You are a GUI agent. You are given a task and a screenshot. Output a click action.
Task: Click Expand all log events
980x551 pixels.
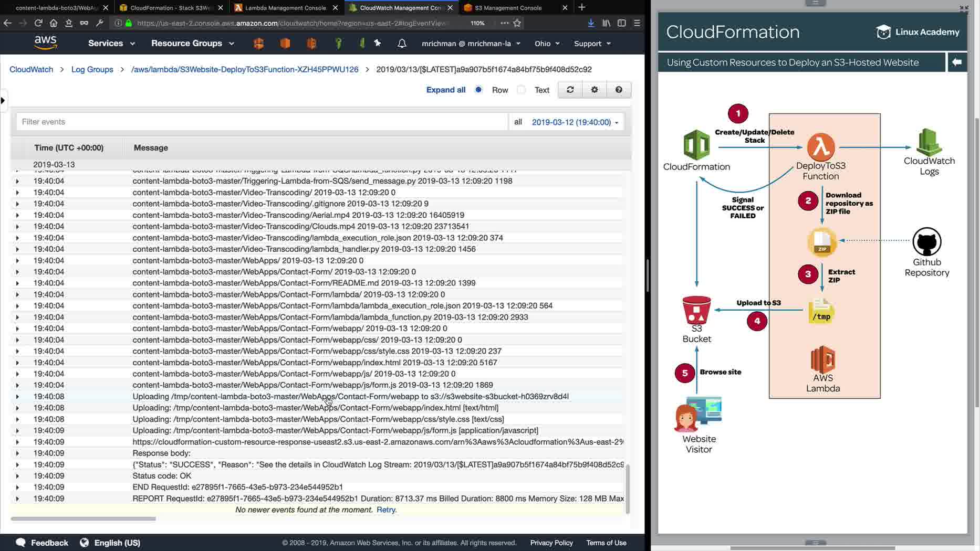tap(446, 90)
